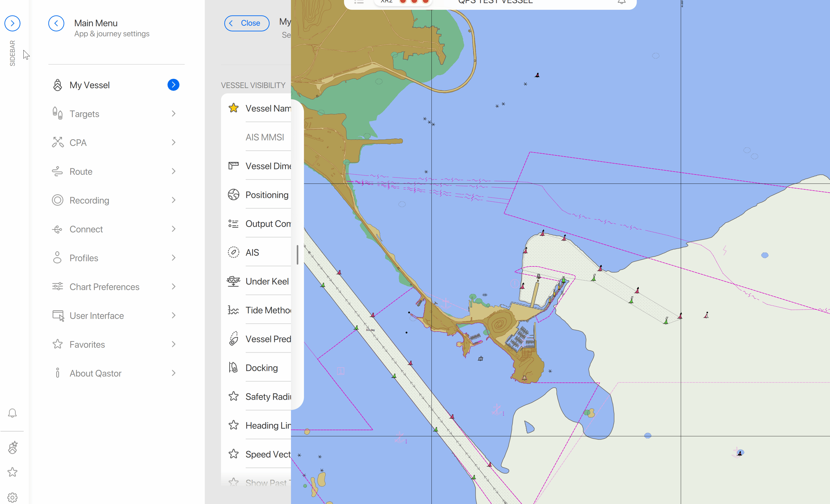Screen dimensions: 830x504
Task: Toggle the Safety Radius favorite star
Action: (x=233, y=396)
